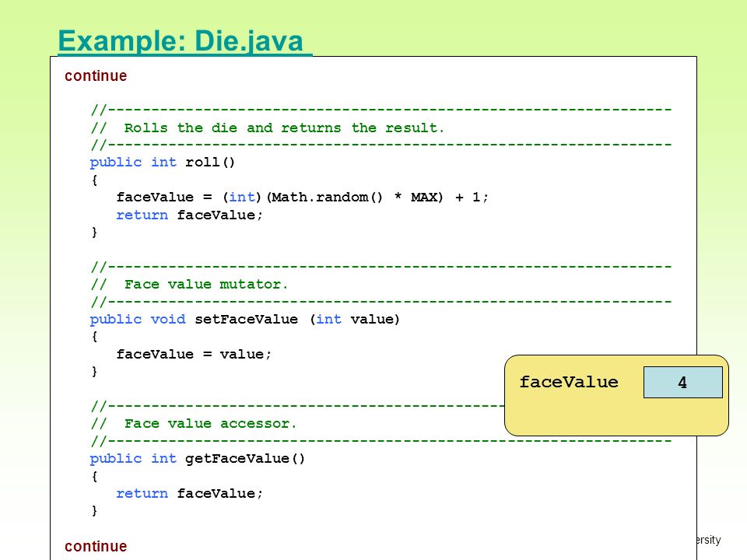Click the top 'continue' label
Viewport: 747px width, 560px height.
point(96,75)
